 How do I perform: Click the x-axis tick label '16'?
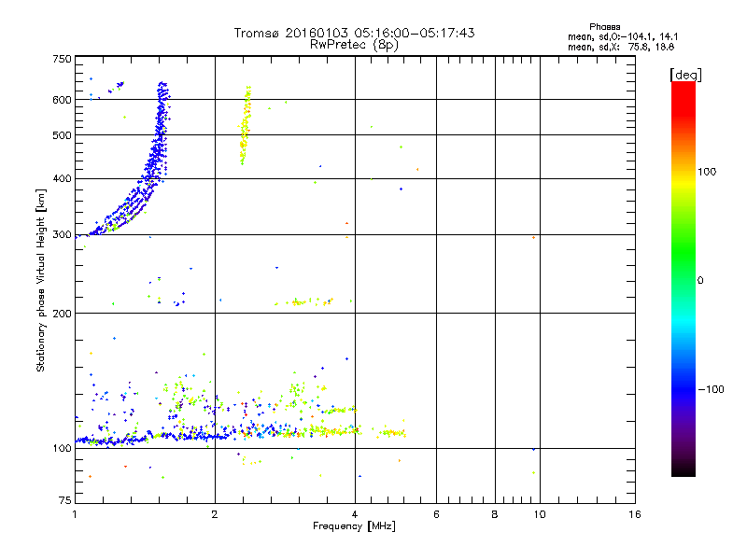click(635, 514)
